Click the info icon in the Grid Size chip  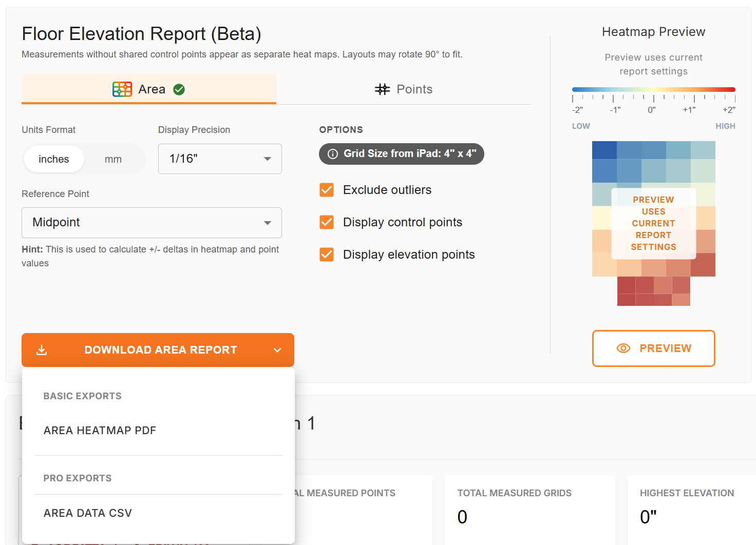333,154
